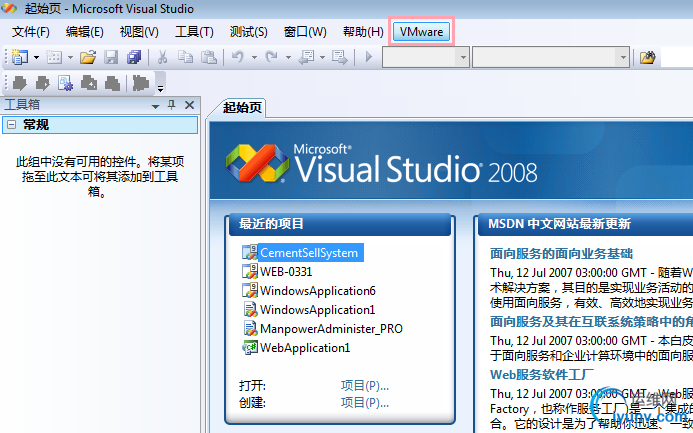Open the 编辑(E) menu

coord(84,32)
